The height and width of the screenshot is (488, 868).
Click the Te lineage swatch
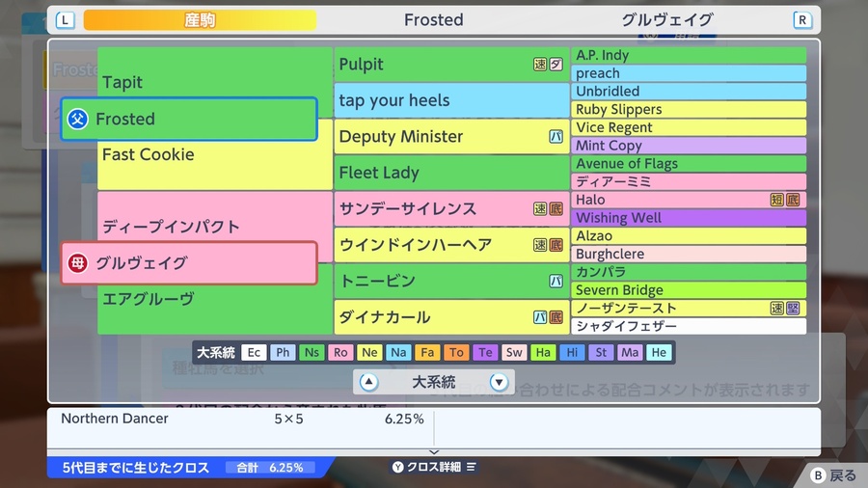(x=485, y=352)
